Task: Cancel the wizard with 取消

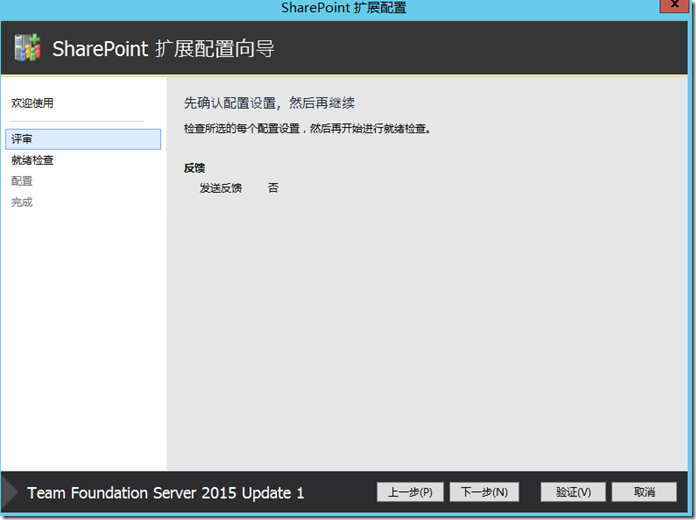Action: tap(644, 492)
